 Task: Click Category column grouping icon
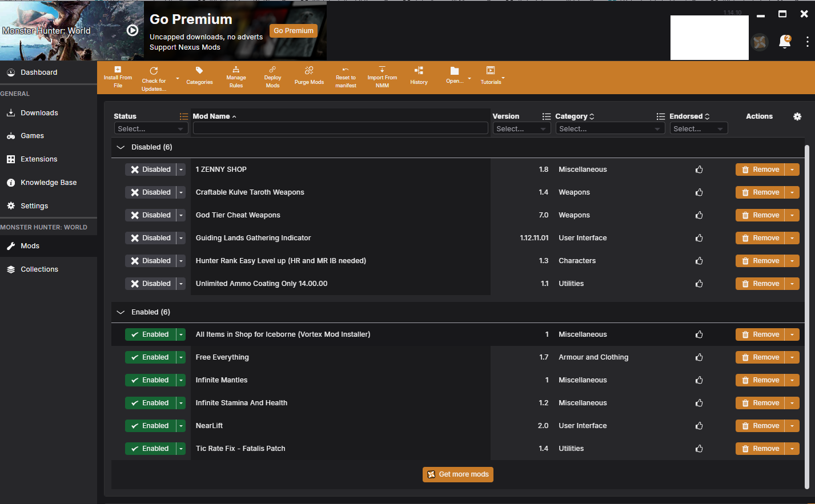pyautogui.click(x=661, y=116)
